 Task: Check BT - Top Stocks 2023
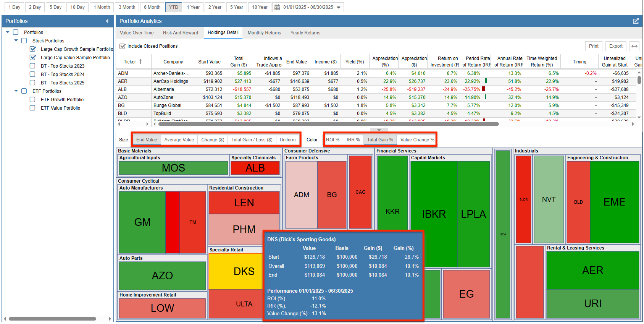(32, 66)
